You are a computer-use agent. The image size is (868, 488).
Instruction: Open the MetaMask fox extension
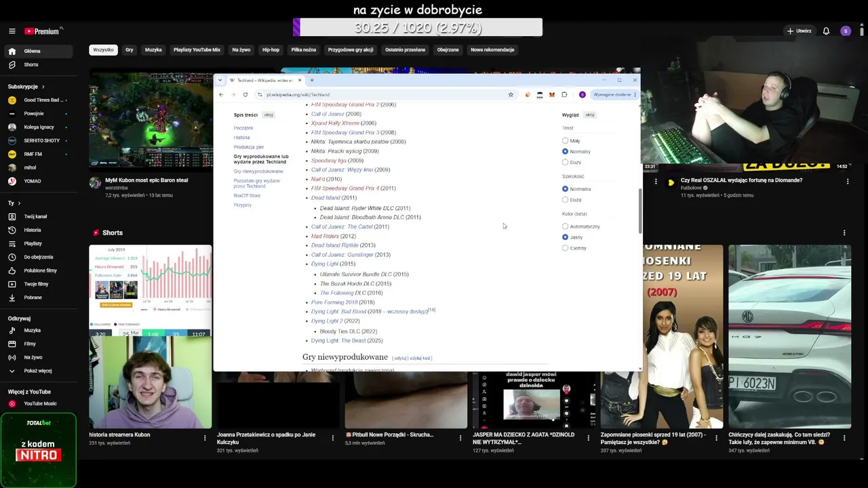click(x=552, y=95)
